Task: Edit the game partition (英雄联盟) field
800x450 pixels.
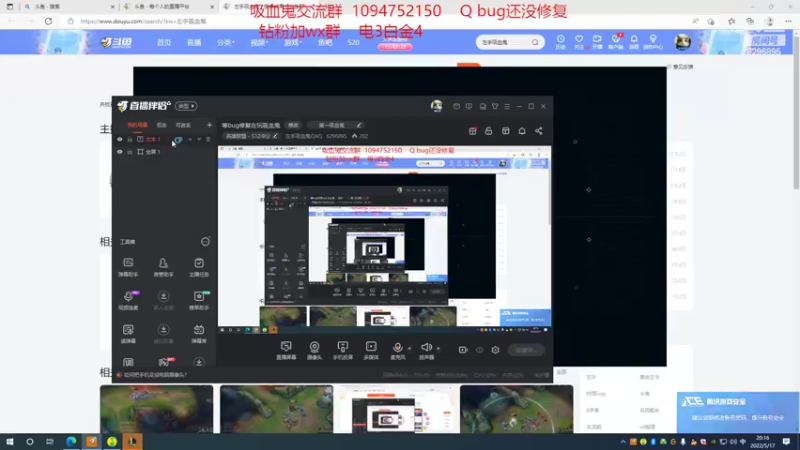Action: 251,136
